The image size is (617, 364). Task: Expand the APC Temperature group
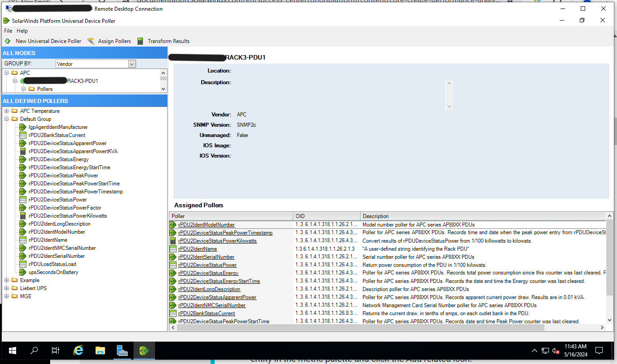coord(7,111)
